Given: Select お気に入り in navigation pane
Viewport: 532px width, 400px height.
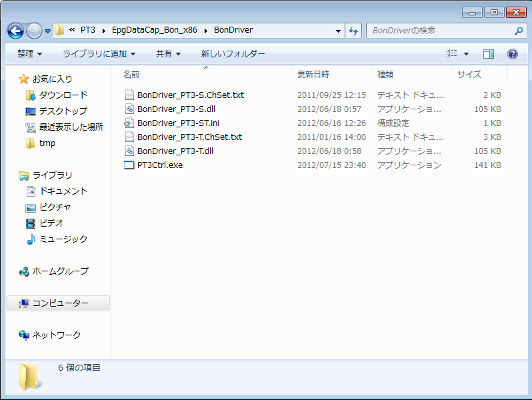Looking at the screenshot, I should click(52, 79).
